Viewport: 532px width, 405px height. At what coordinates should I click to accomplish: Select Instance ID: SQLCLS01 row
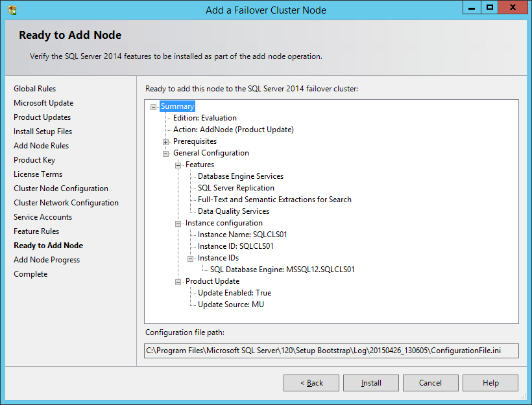click(236, 246)
